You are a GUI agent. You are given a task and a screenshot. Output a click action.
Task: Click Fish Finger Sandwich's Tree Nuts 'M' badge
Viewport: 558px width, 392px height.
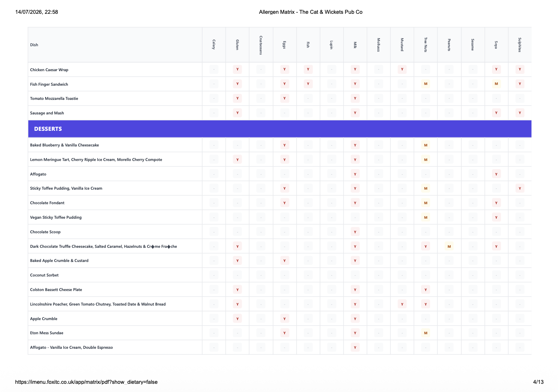coord(426,84)
